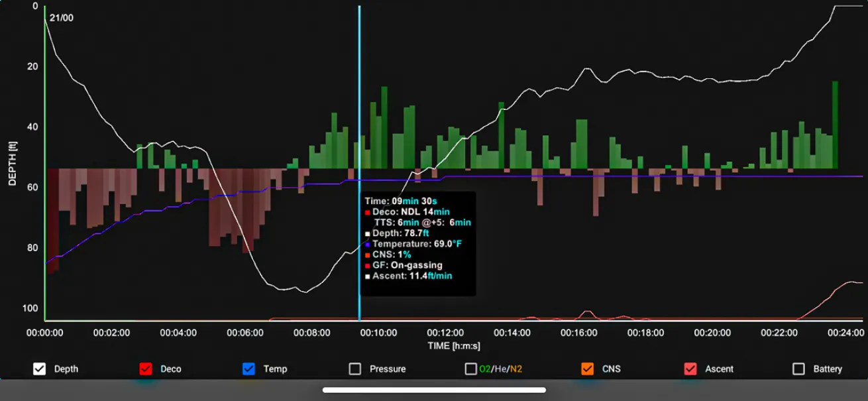Enable the O2/He/N2 checkbox

tap(470, 369)
